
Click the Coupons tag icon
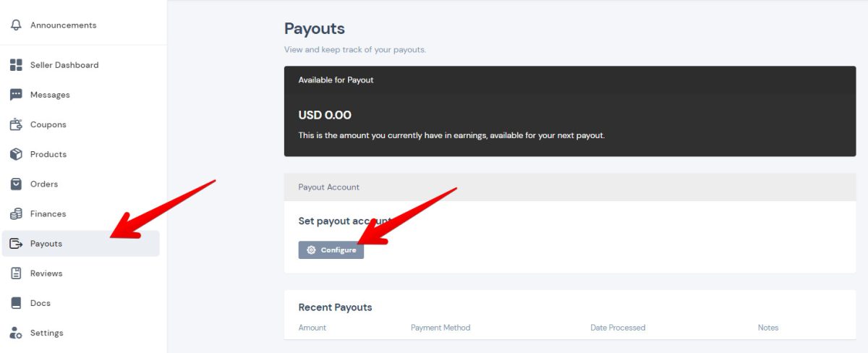point(16,124)
